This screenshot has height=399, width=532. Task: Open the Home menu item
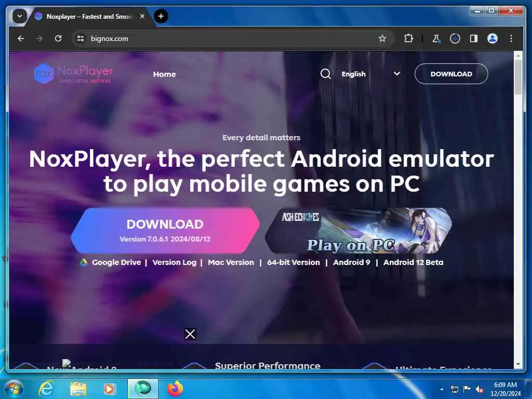tap(165, 74)
